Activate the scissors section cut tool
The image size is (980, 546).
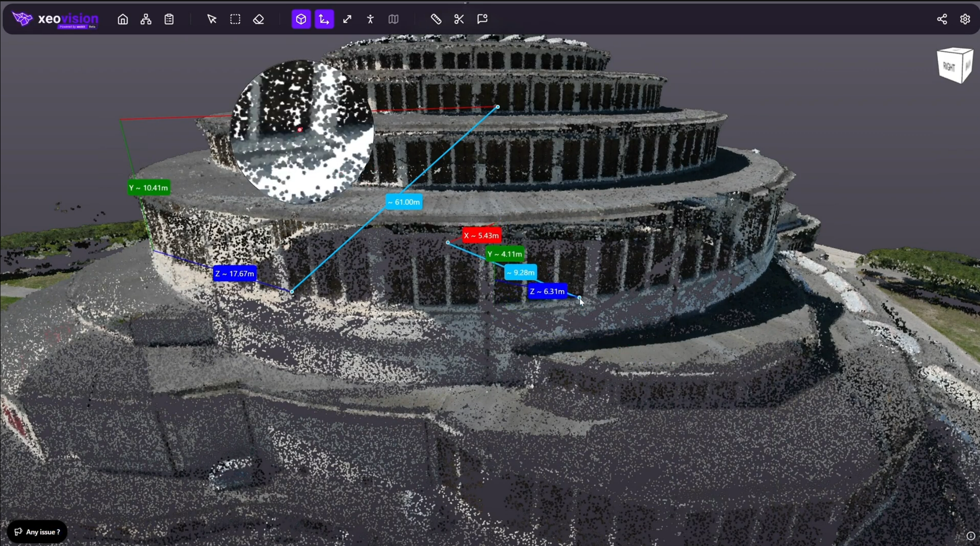click(x=459, y=19)
